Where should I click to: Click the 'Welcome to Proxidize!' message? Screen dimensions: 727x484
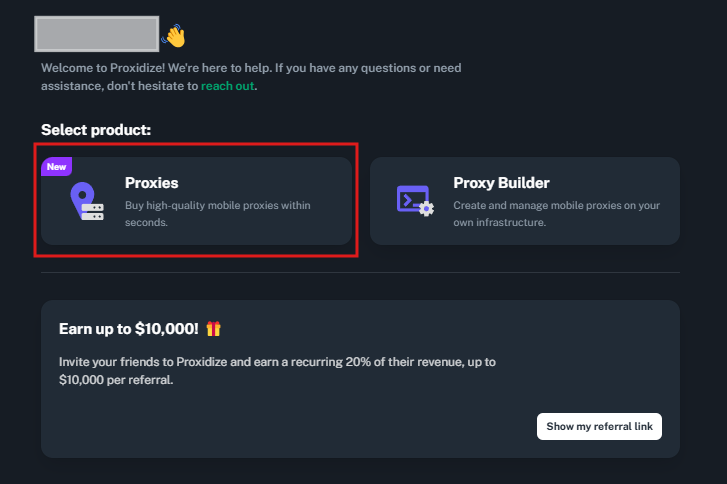tap(251, 77)
